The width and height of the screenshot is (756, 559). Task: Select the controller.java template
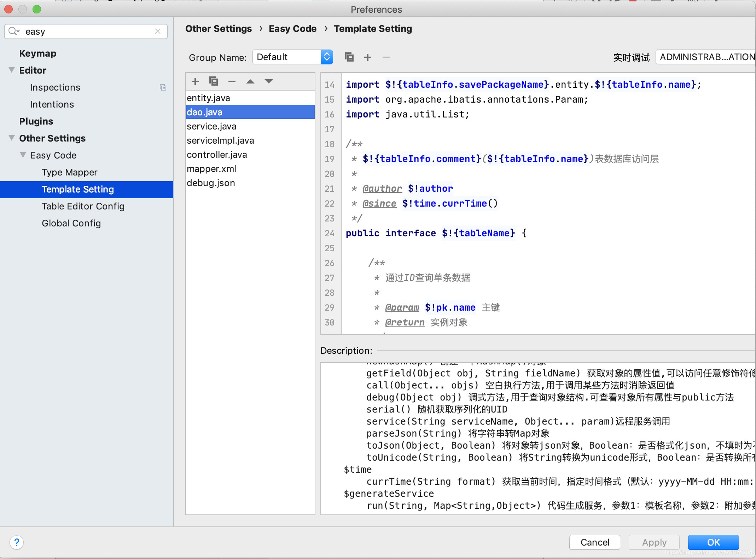pyautogui.click(x=250, y=155)
